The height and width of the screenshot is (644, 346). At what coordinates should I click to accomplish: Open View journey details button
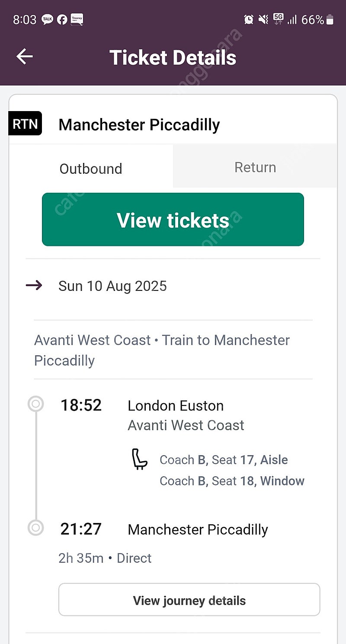(189, 600)
